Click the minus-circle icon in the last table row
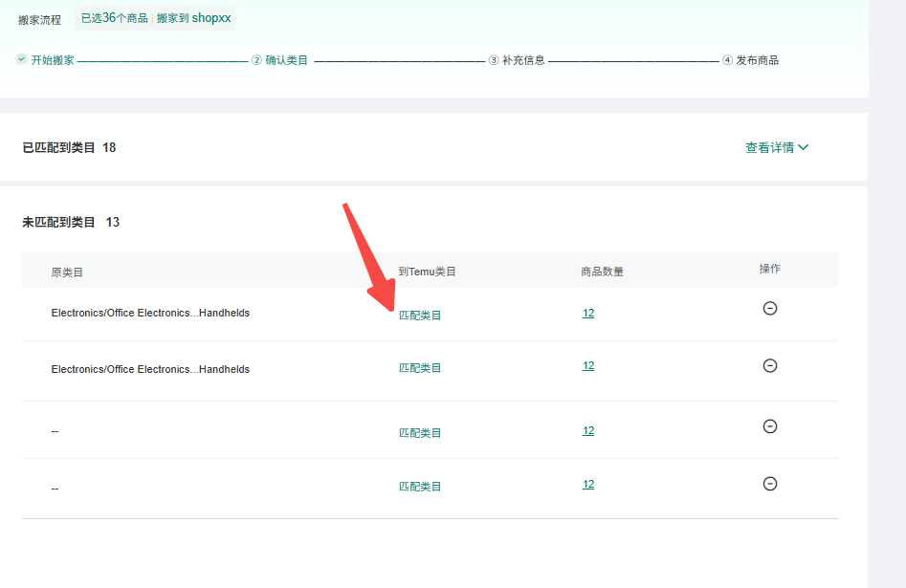This screenshot has width=906, height=588. click(x=769, y=484)
